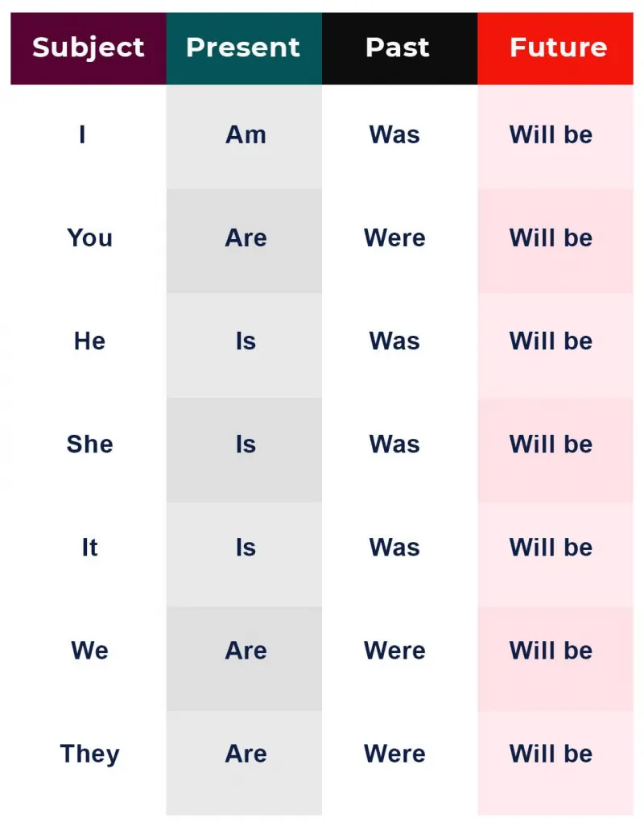Select the subject 'It'
This screenshot has height=835, width=644.
point(89,548)
